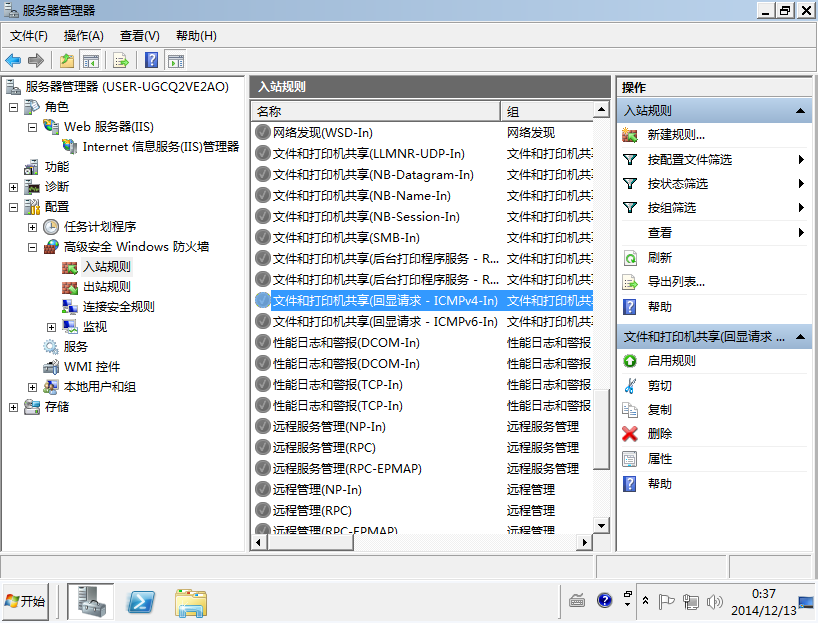This screenshot has height=623, width=818.
Task: Click the 新建规则 icon in actions pane
Action: [x=630, y=135]
